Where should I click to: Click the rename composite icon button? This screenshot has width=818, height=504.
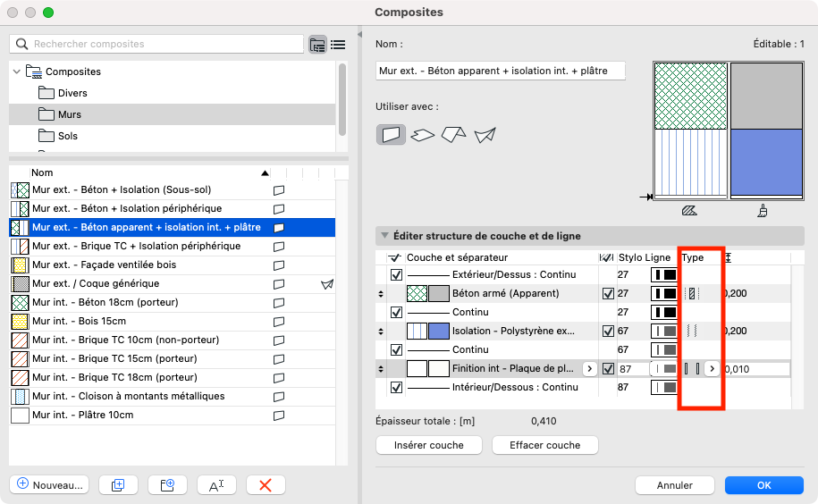(x=216, y=484)
